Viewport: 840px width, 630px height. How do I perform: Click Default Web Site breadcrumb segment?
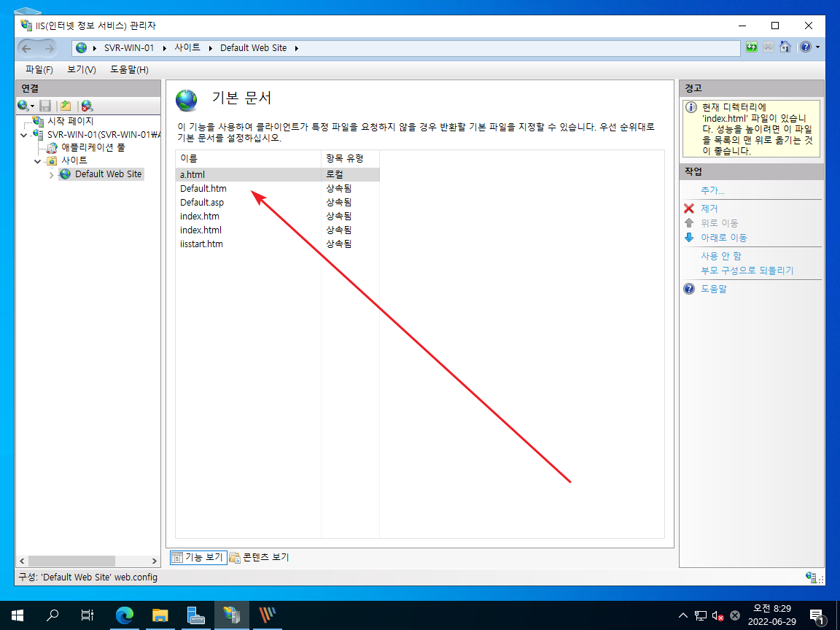click(253, 48)
